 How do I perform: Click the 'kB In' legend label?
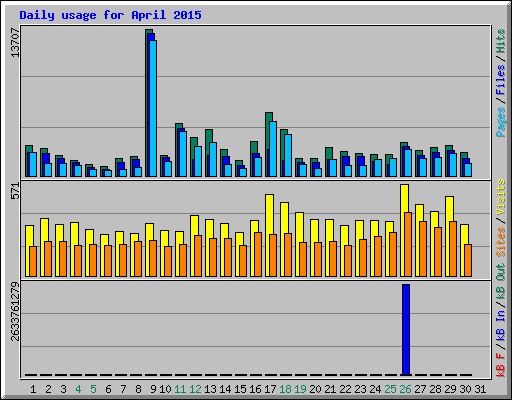click(500, 325)
